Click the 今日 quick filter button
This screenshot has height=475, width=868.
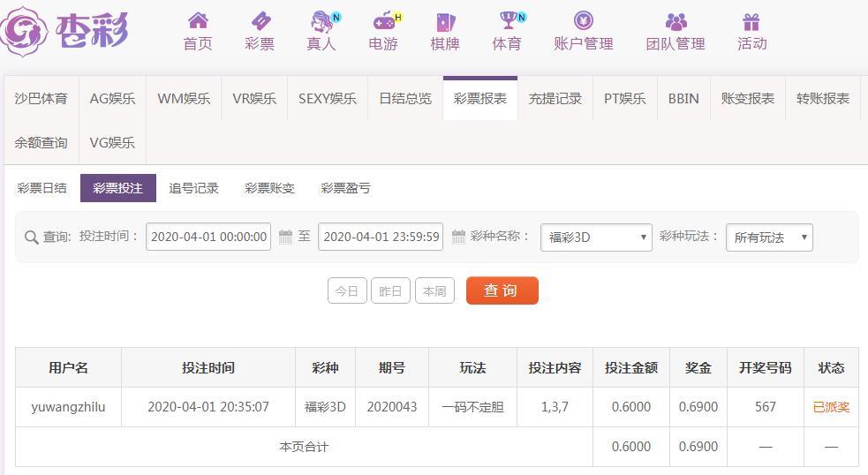coord(347,290)
